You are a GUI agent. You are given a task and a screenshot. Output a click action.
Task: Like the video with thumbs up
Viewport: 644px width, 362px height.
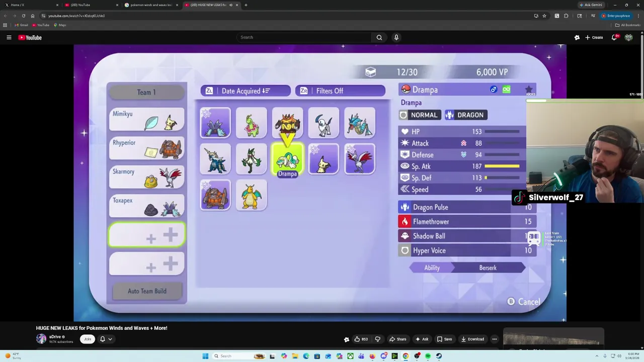361,339
